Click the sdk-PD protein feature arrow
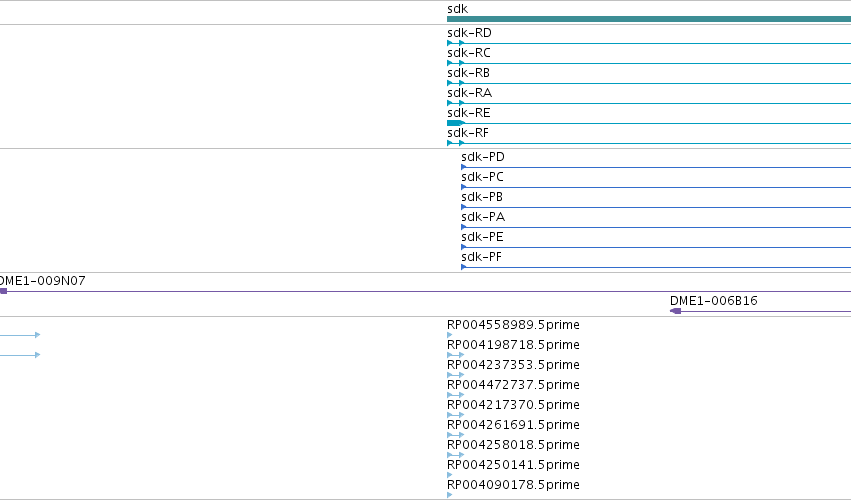The width and height of the screenshot is (851, 500). [463, 167]
